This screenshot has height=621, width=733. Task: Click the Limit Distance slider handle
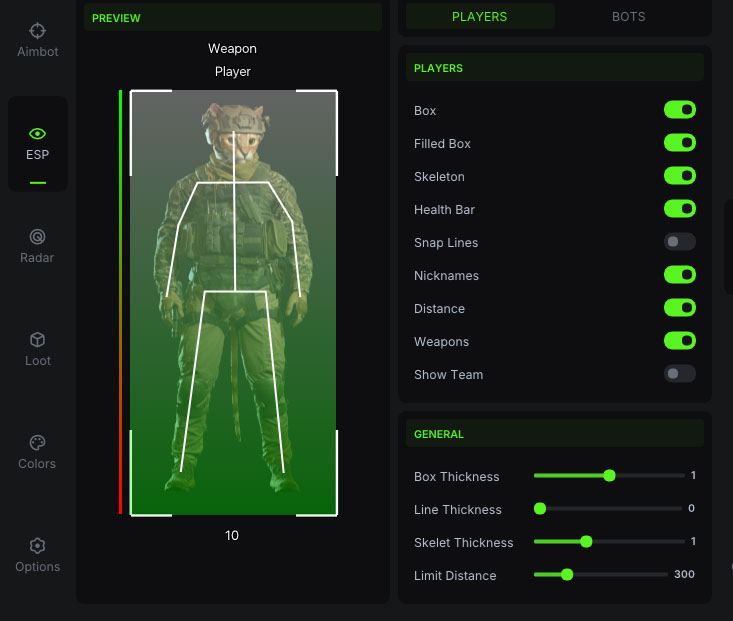567,575
